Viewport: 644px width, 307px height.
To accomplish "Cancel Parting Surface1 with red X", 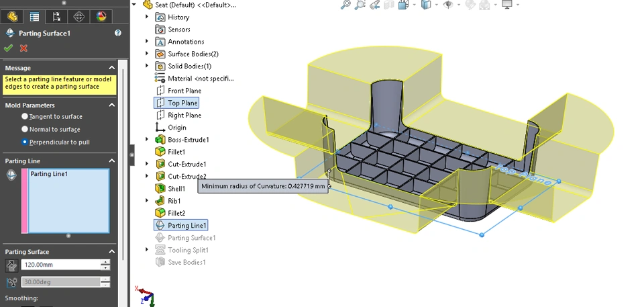I will (24, 48).
